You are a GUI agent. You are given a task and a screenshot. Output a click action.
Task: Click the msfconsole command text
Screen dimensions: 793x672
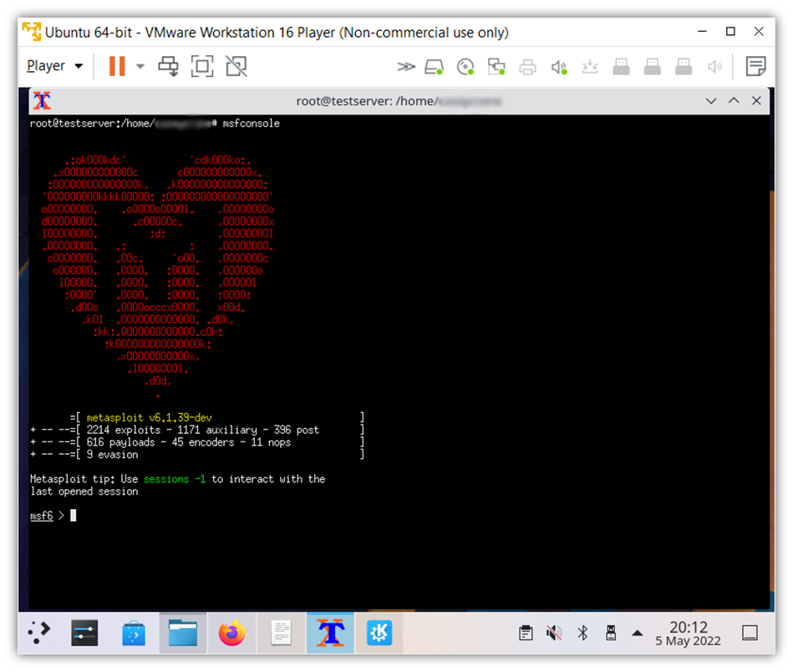(252, 124)
